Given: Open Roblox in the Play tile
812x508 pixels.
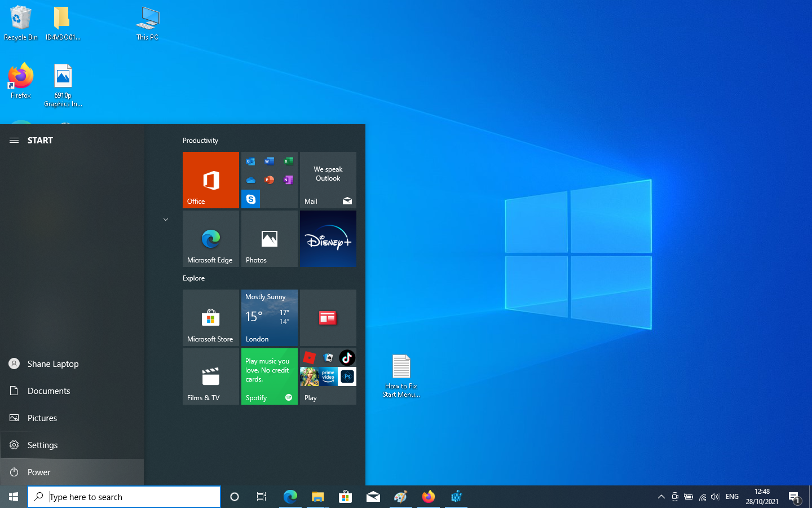Looking at the screenshot, I should tap(310, 357).
